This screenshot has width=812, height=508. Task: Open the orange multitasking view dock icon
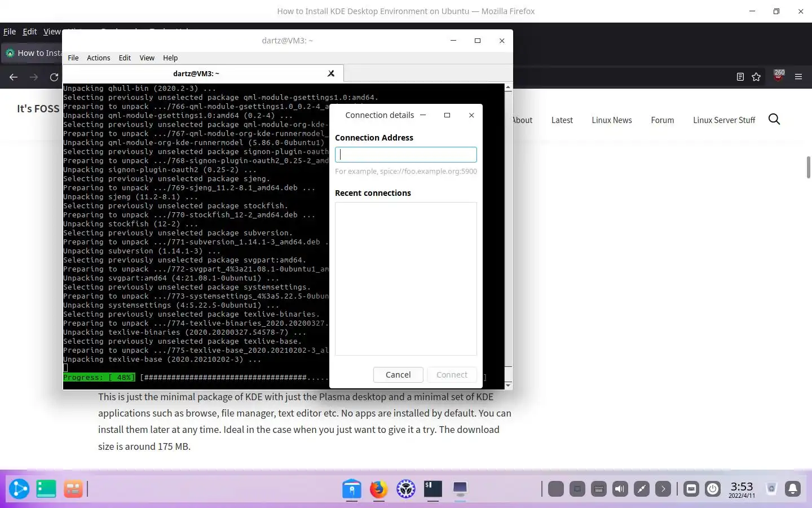pos(73,489)
